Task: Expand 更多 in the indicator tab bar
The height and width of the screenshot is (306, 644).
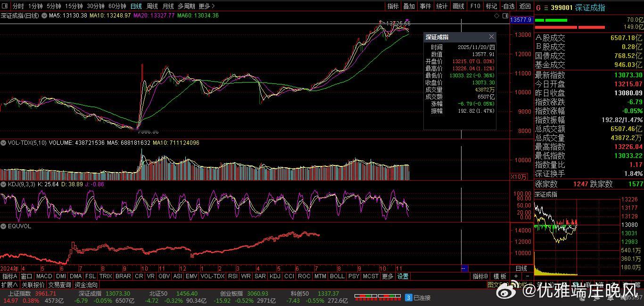Action: tap(388, 276)
